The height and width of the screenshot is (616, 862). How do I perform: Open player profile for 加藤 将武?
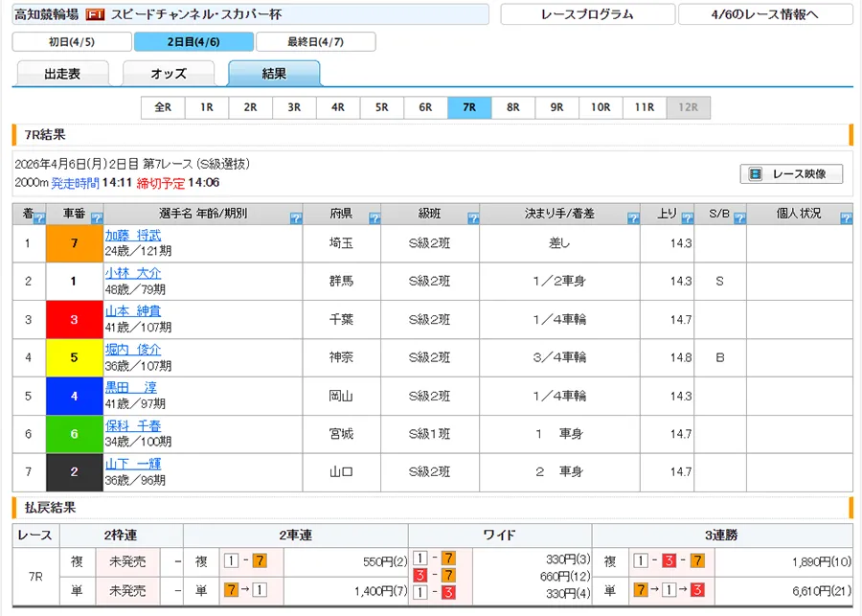(x=132, y=235)
